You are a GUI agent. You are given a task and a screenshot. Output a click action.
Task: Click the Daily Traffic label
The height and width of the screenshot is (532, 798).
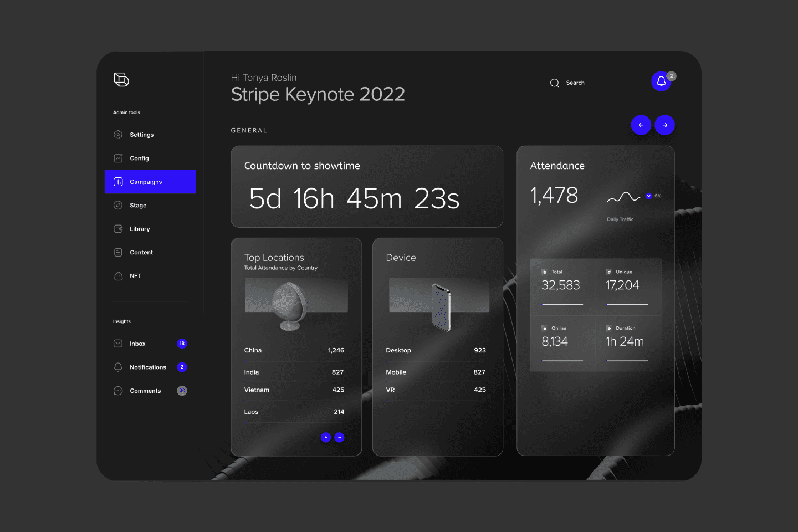(x=620, y=219)
